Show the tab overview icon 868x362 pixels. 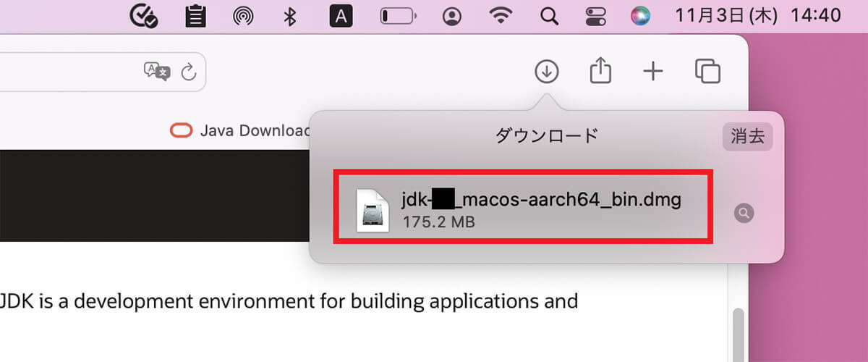[707, 71]
